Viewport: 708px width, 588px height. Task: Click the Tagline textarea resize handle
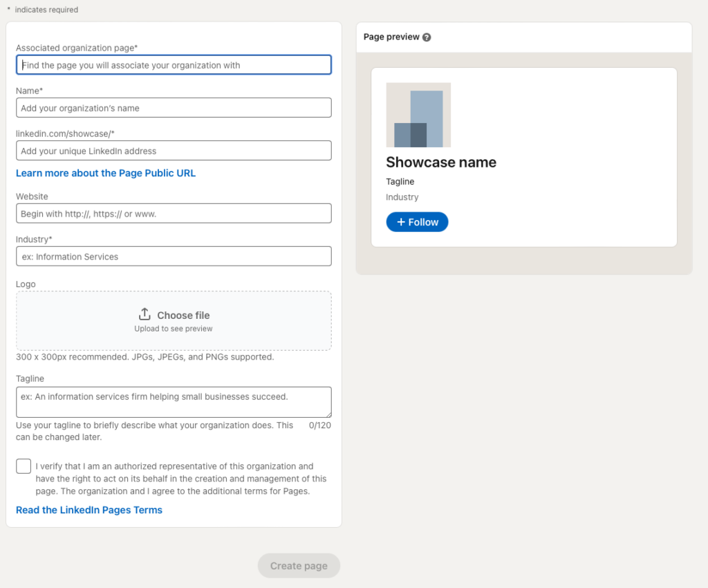[328, 414]
